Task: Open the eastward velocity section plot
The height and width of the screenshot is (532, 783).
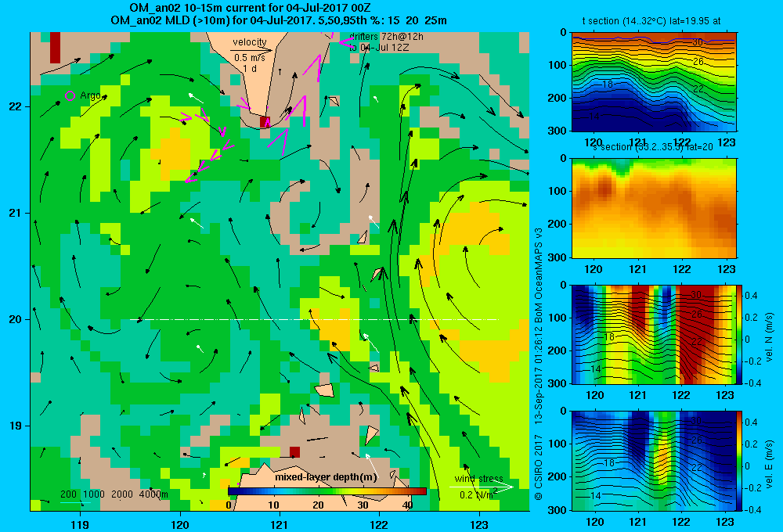Action: click(x=654, y=461)
